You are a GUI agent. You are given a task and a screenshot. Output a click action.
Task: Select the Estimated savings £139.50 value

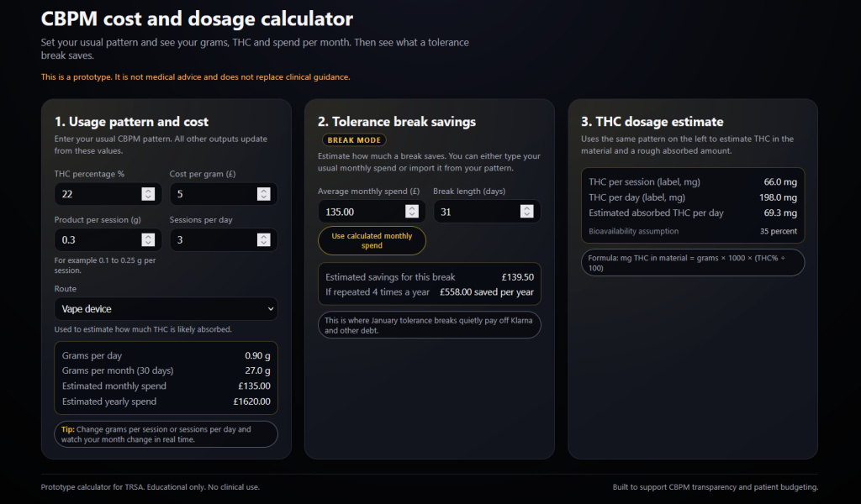pos(517,277)
